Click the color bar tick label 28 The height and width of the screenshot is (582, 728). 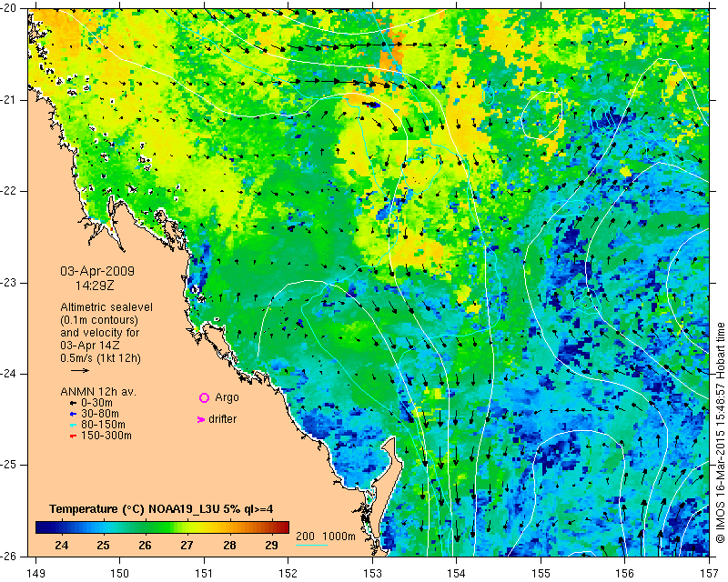[x=229, y=545]
